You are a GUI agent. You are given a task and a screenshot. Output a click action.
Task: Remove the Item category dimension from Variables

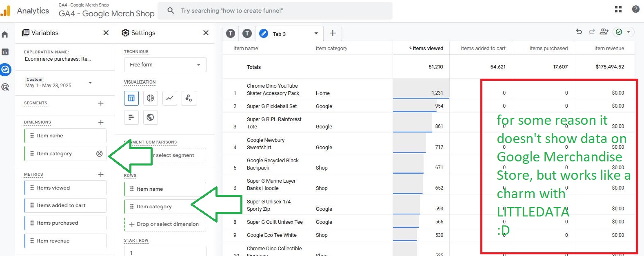(99, 154)
